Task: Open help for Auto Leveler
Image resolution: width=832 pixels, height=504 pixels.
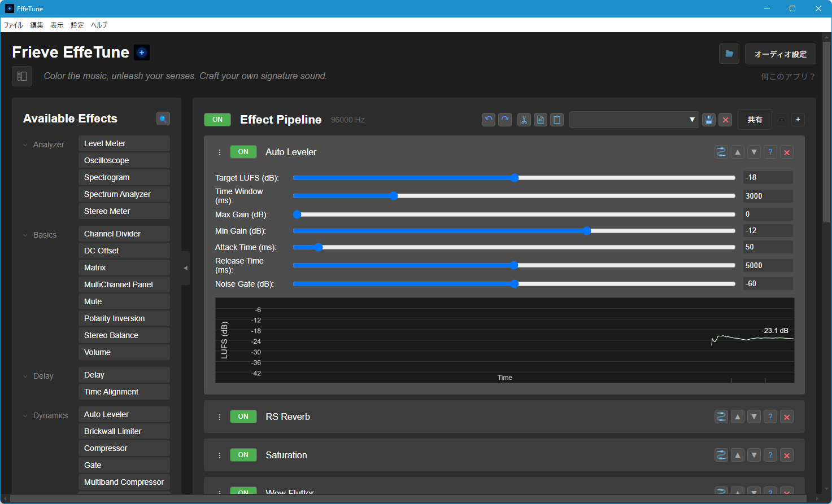Action: 770,152
